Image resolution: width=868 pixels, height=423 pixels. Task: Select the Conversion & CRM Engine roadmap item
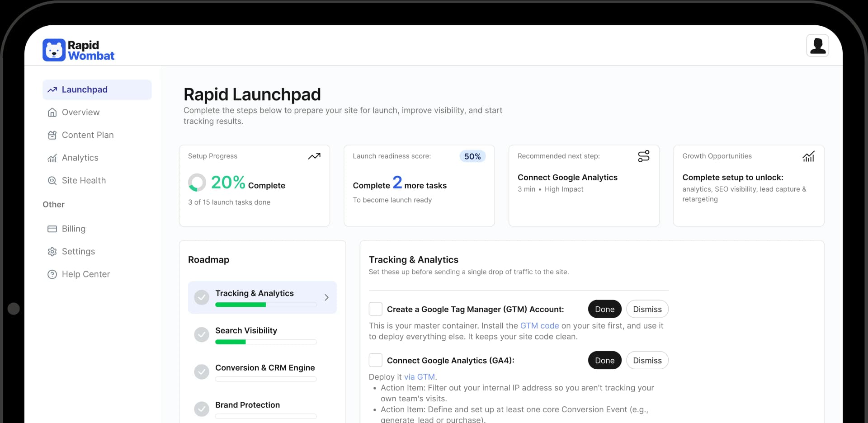point(262,372)
